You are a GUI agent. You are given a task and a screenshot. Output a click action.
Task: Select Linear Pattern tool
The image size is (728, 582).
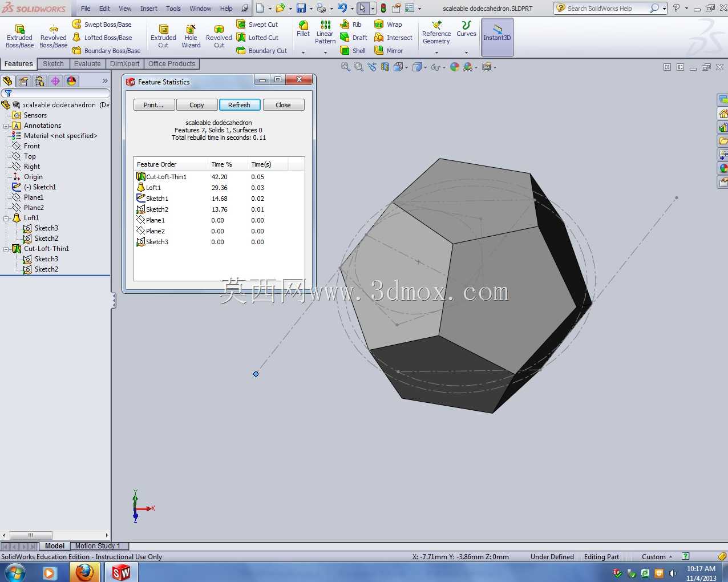tap(325, 33)
